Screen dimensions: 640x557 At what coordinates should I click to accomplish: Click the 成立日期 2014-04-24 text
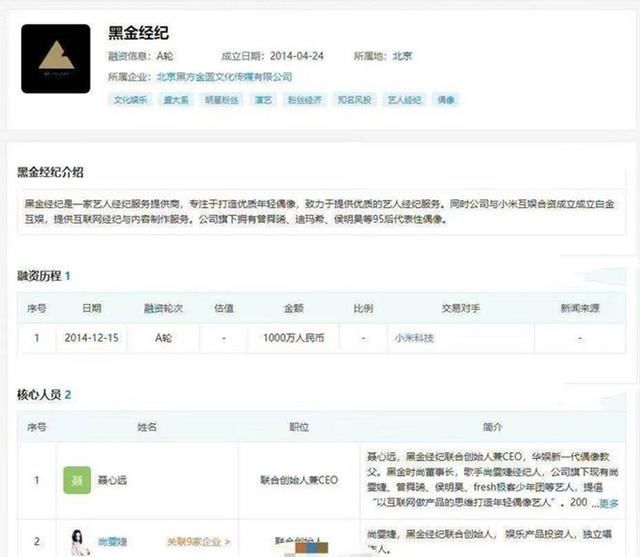[272, 56]
